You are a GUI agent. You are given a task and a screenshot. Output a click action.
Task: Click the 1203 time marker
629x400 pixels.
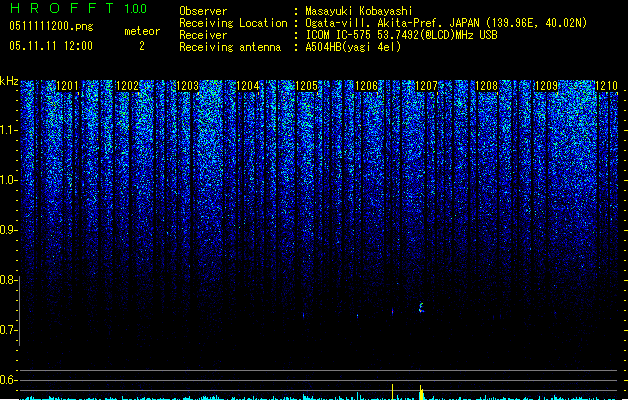pyautogui.click(x=187, y=86)
